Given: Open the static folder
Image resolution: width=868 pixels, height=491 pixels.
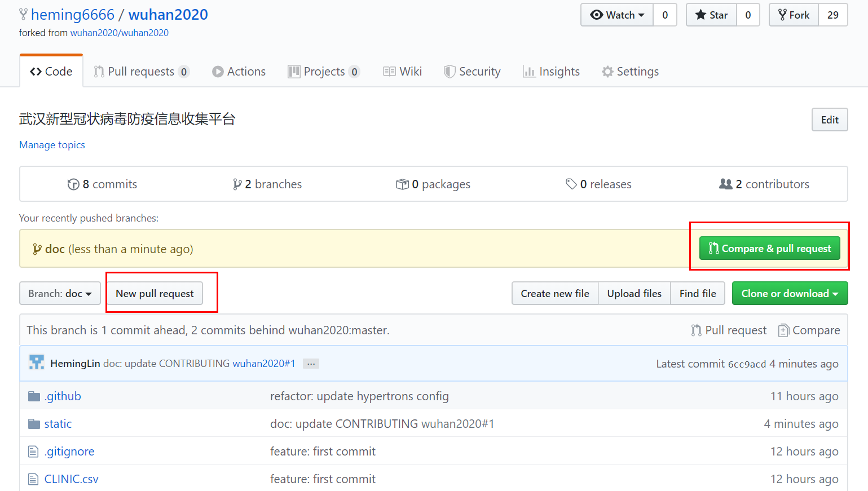Looking at the screenshot, I should (x=58, y=424).
